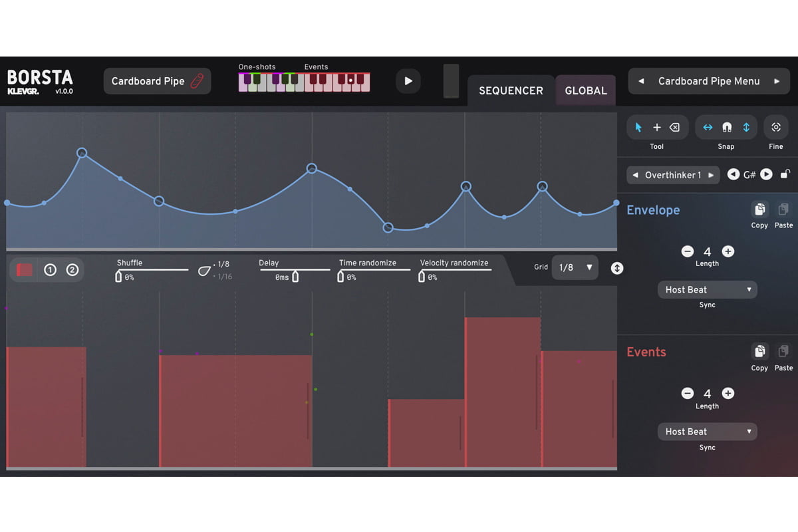This screenshot has width=798, height=532.
Task: Click the tallest red event block
Action: tap(503, 392)
